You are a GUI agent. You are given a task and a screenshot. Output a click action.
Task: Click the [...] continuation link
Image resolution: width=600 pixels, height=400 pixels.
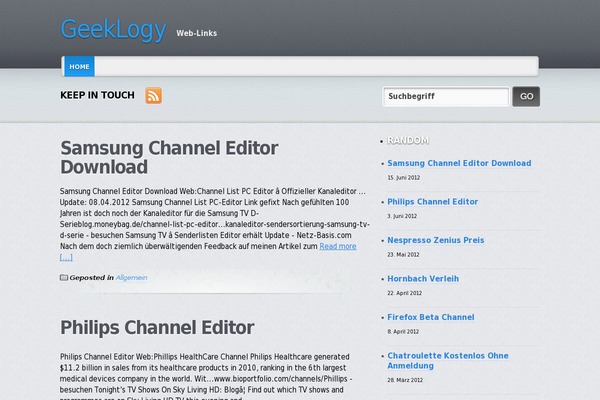66,257
